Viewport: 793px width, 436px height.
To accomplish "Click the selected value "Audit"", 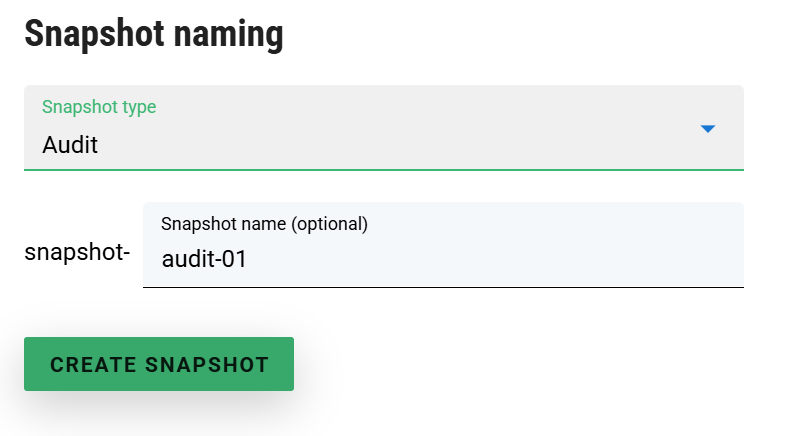I will [x=70, y=145].
